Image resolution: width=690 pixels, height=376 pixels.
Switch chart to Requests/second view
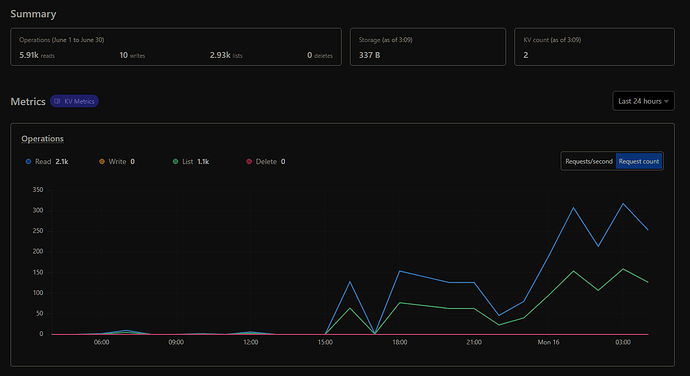pos(589,162)
